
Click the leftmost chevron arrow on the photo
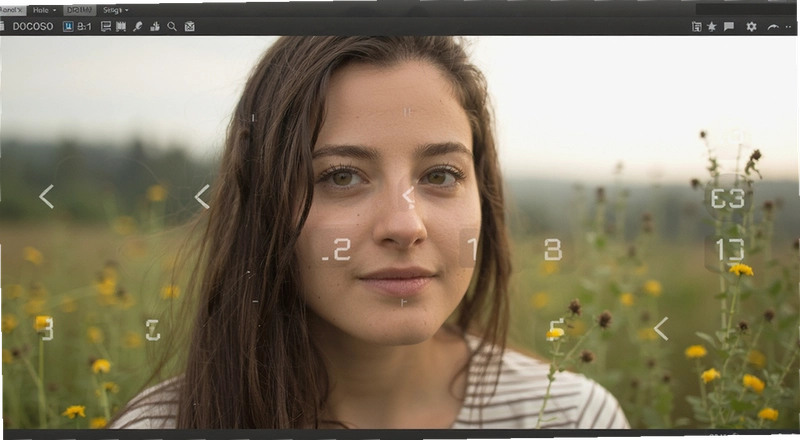point(46,197)
